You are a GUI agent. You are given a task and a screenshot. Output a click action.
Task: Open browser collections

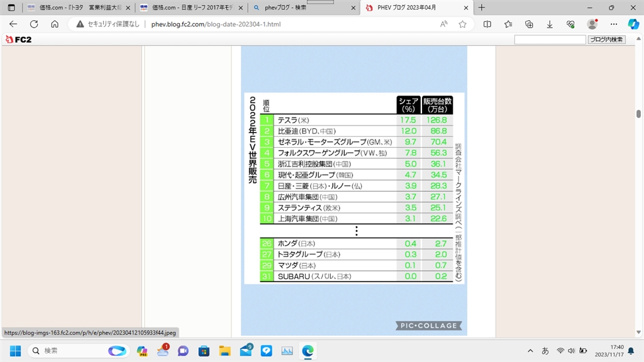[x=529, y=25]
